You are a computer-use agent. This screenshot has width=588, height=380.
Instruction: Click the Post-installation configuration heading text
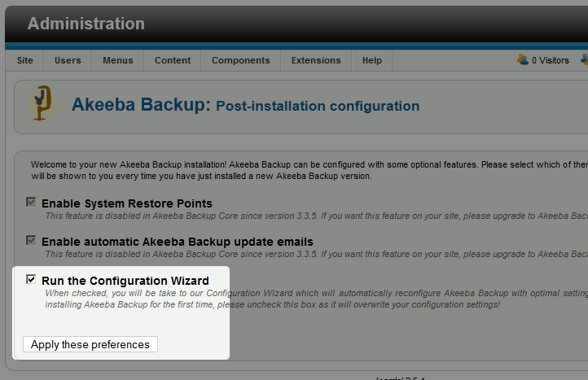point(318,106)
